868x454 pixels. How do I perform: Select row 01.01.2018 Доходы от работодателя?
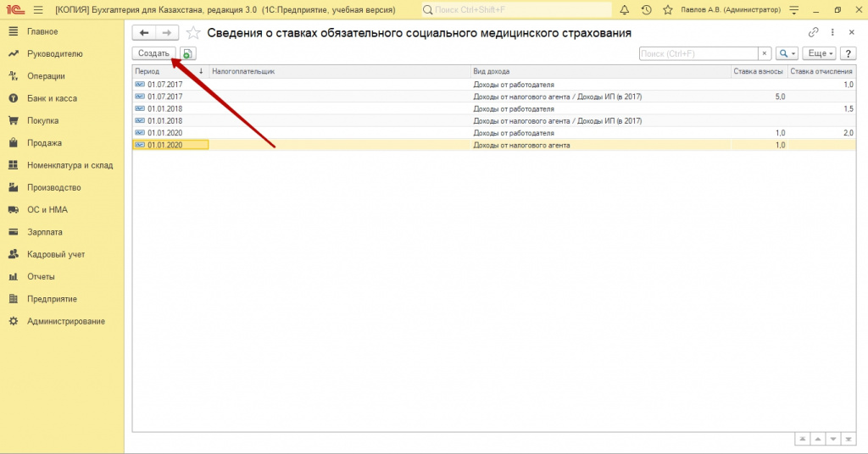pos(494,109)
